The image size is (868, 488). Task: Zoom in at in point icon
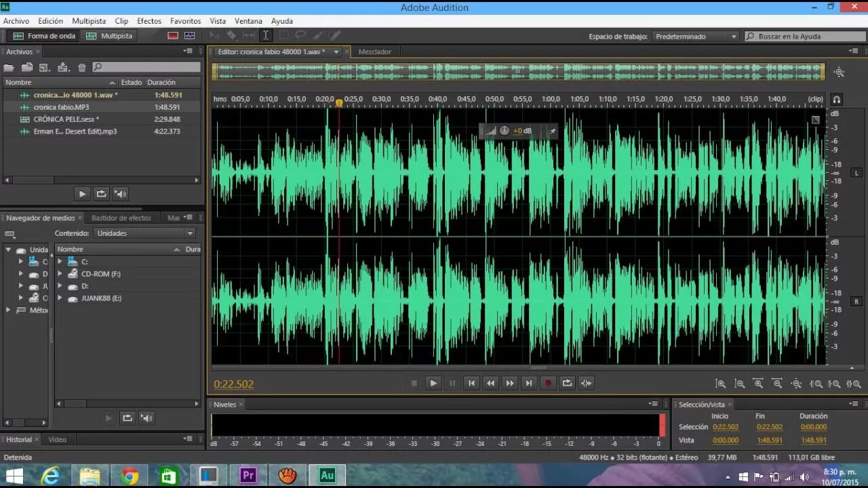816,384
